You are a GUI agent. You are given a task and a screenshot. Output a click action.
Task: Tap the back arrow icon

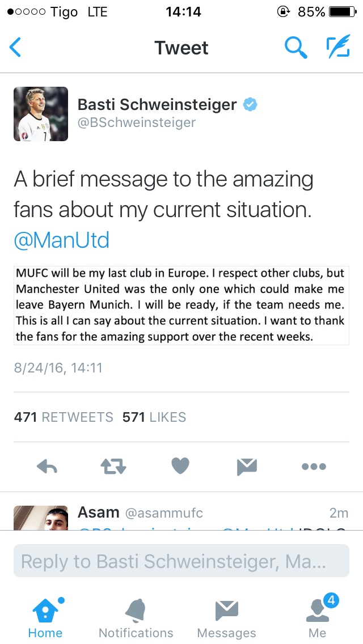(x=15, y=48)
